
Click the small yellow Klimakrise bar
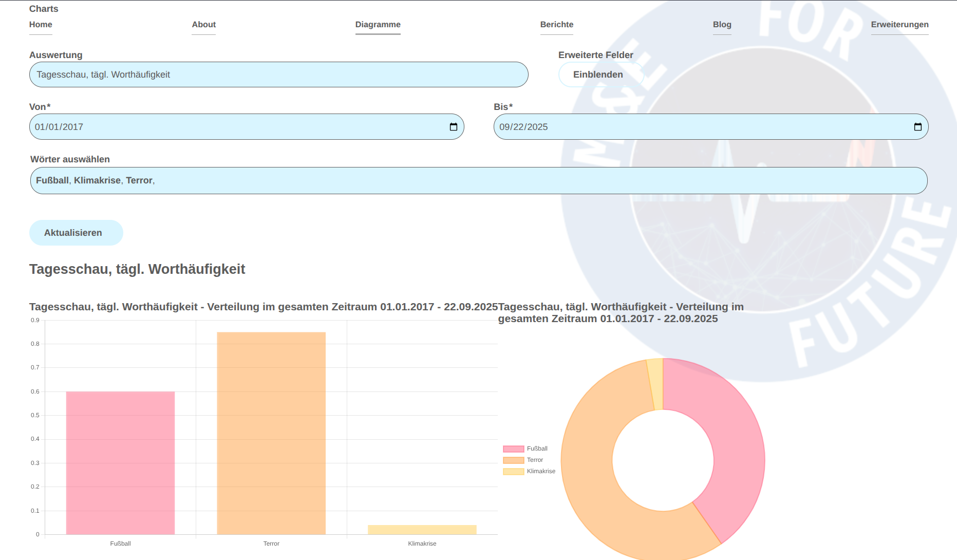click(x=422, y=530)
